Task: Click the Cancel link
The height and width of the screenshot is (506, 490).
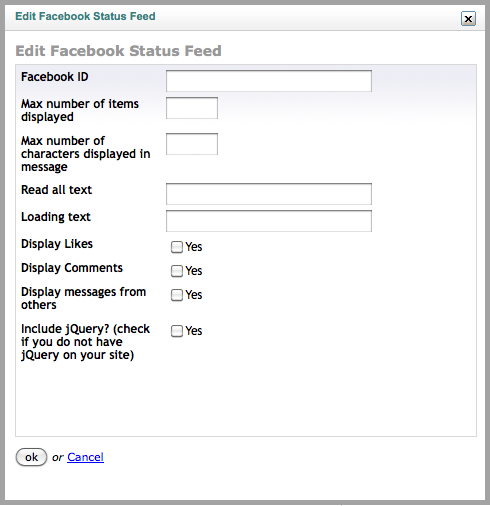Action: [85, 457]
